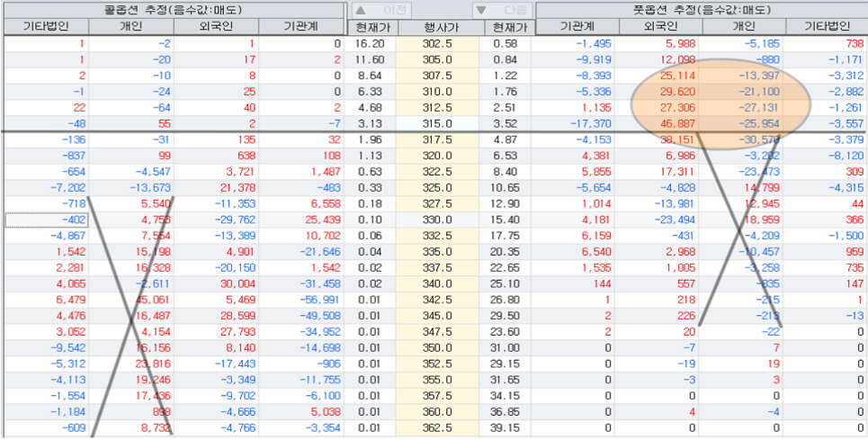868x440 pixels.
Task: Click 기관계 column header on call side
Action: tap(300, 27)
